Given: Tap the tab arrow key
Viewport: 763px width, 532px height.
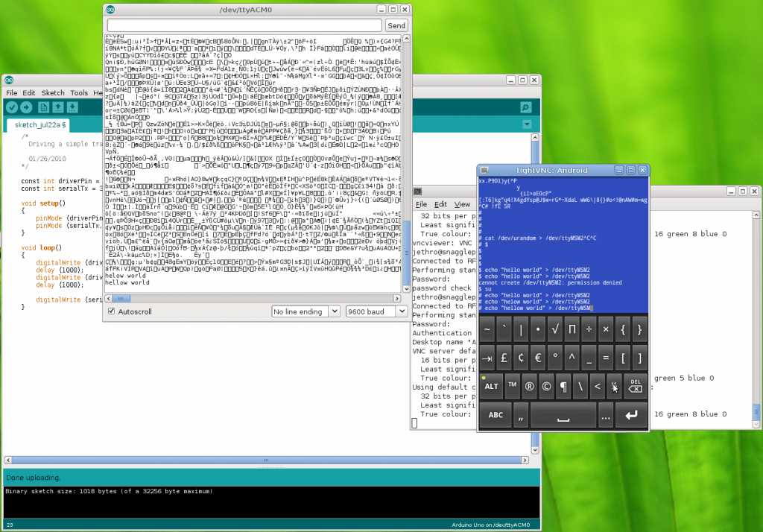Looking at the screenshot, I should click(x=487, y=358).
